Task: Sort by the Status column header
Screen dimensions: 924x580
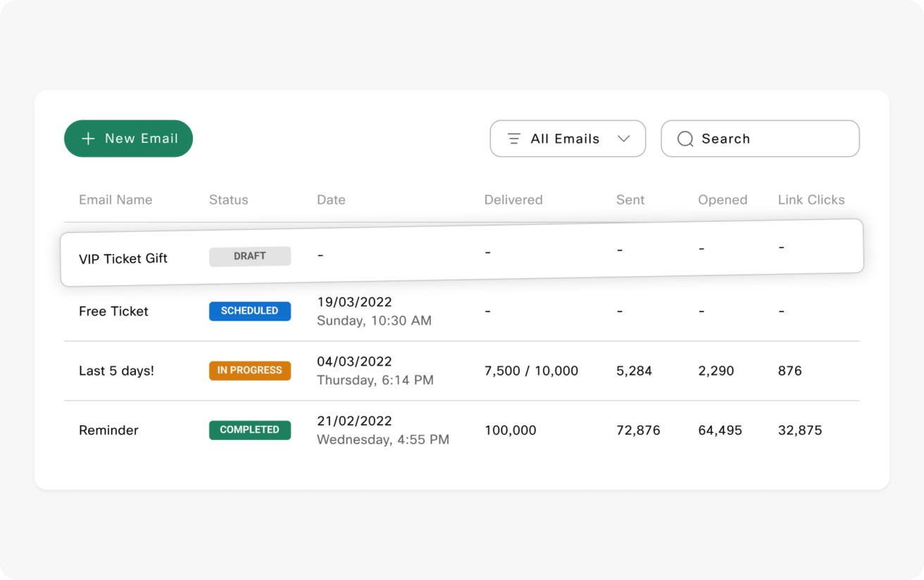Action: [x=229, y=200]
